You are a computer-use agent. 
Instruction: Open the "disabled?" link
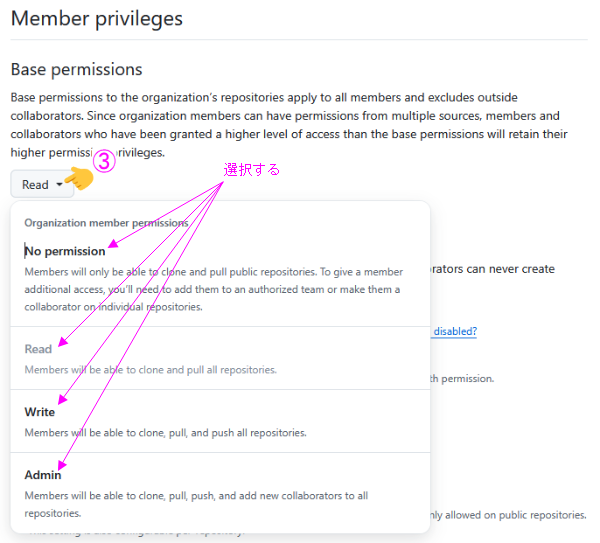[x=454, y=331]
